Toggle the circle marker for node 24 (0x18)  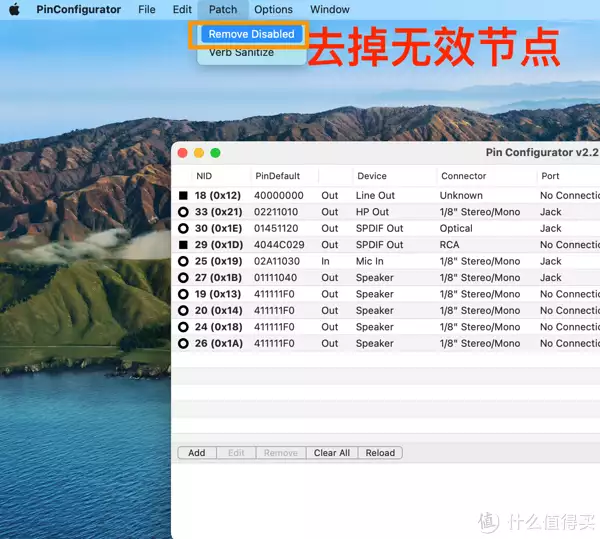183,327
